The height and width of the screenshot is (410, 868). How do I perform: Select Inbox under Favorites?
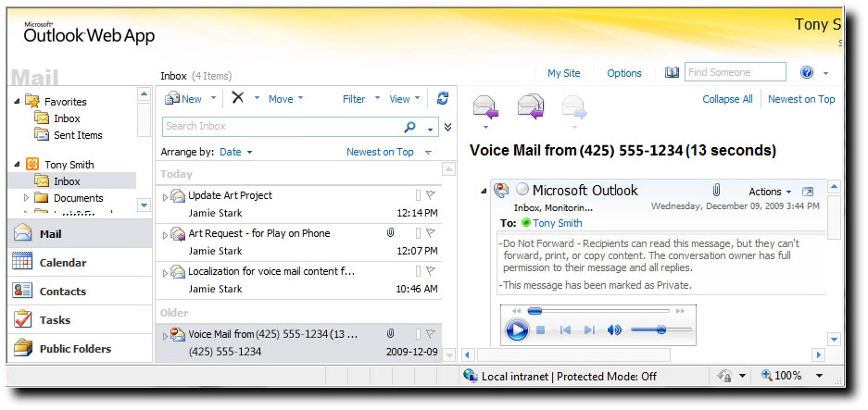click(67, 118)
